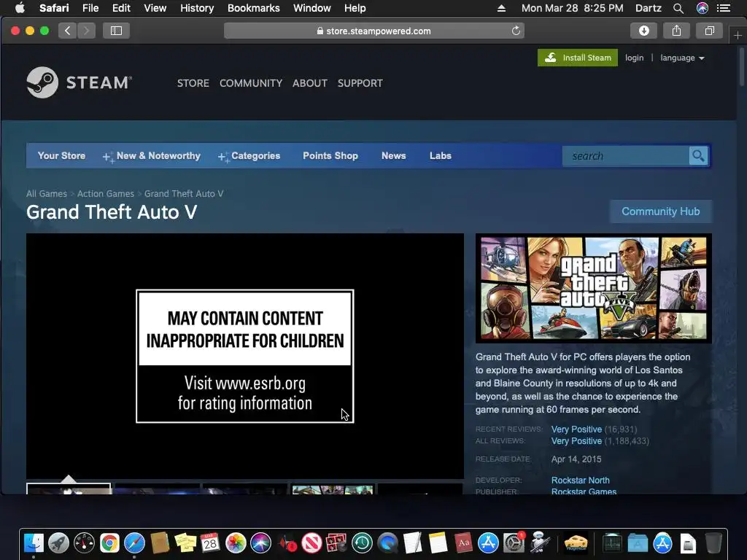Open the Safari Share menu
The width and height of the screenshot is (747, 560).
676,31
